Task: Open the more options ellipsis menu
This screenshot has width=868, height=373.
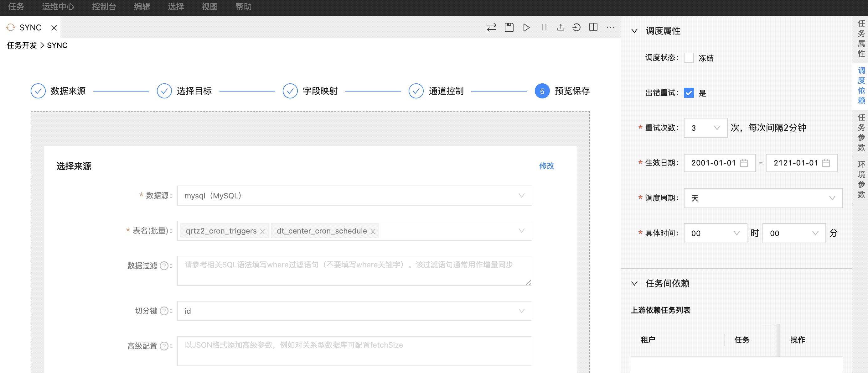Action: 611,27
